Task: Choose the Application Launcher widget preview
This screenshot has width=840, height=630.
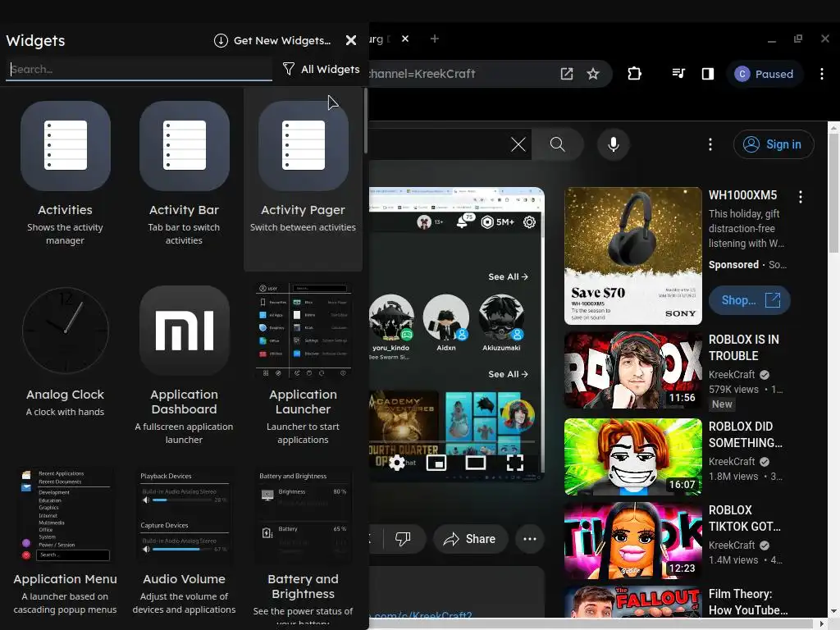Action: coord(304,330)
